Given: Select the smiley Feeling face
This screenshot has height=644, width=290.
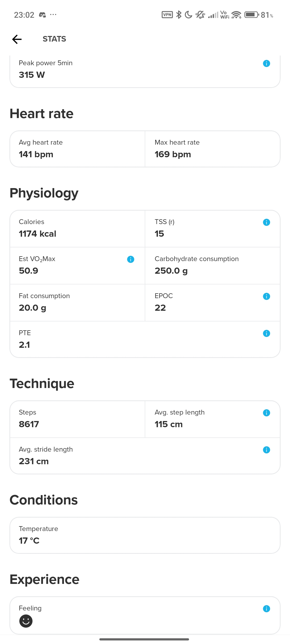Looking at the screenshot, I should [x=26, y=621].
